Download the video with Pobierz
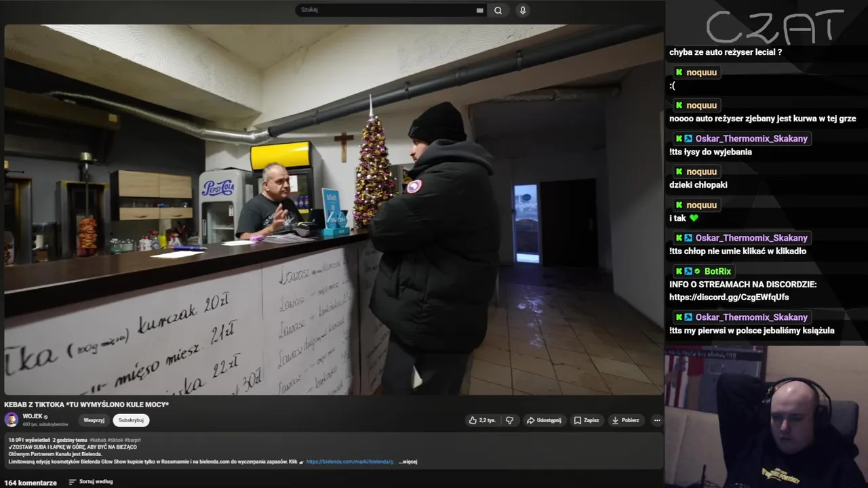This screenshot has height=488, width=868. 625,420
